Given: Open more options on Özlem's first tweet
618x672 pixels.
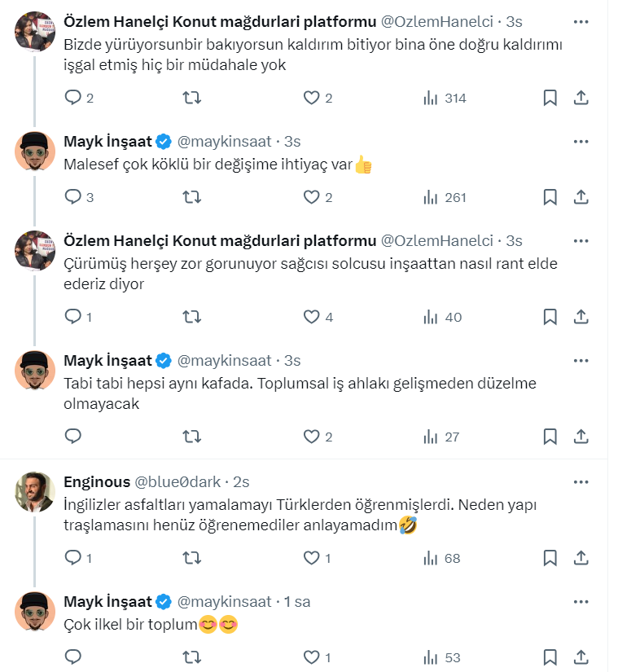Looking at the screenshot, I should (x=581, y=21).
